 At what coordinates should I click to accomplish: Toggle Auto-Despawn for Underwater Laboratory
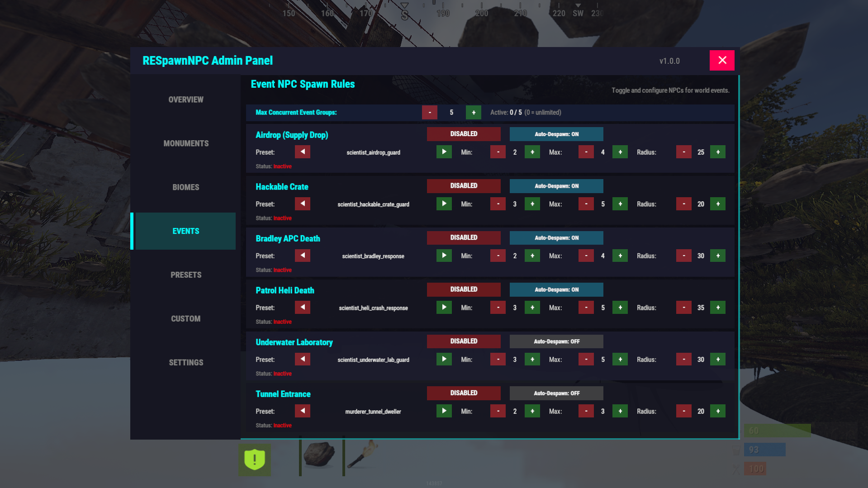(556, 341)
